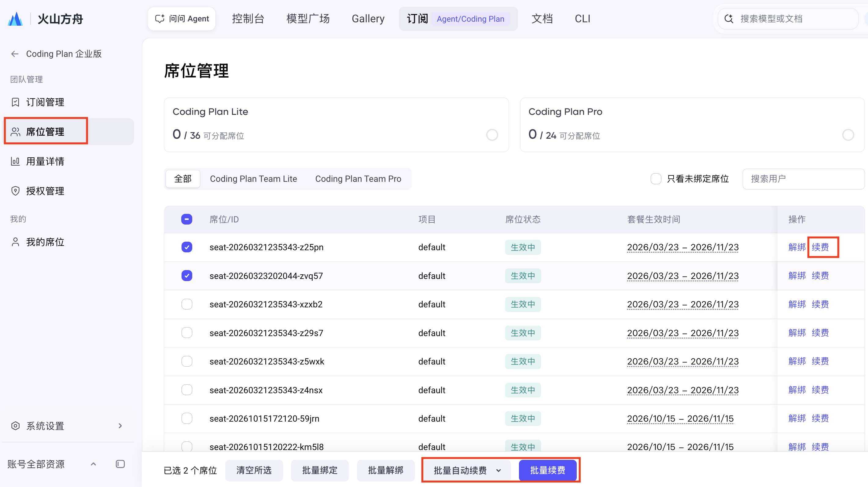
Task: Switch to the Coding Plan Team Lite tab
Action: click(253, 179)
